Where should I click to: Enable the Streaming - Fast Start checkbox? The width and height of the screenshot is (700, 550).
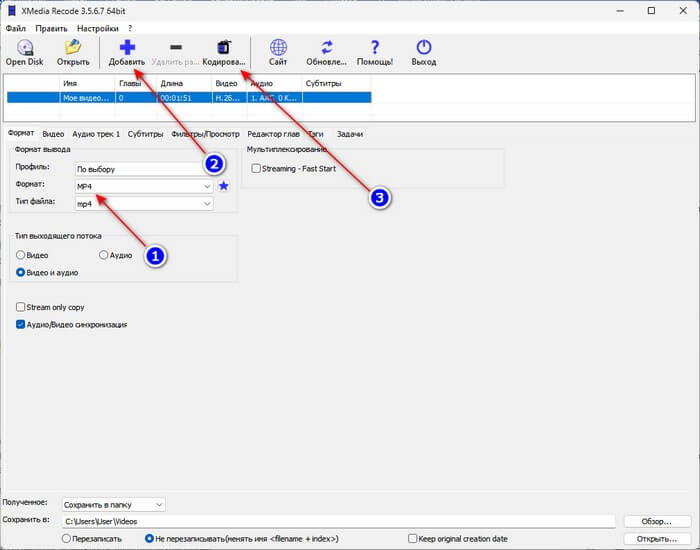pos(256,169)
